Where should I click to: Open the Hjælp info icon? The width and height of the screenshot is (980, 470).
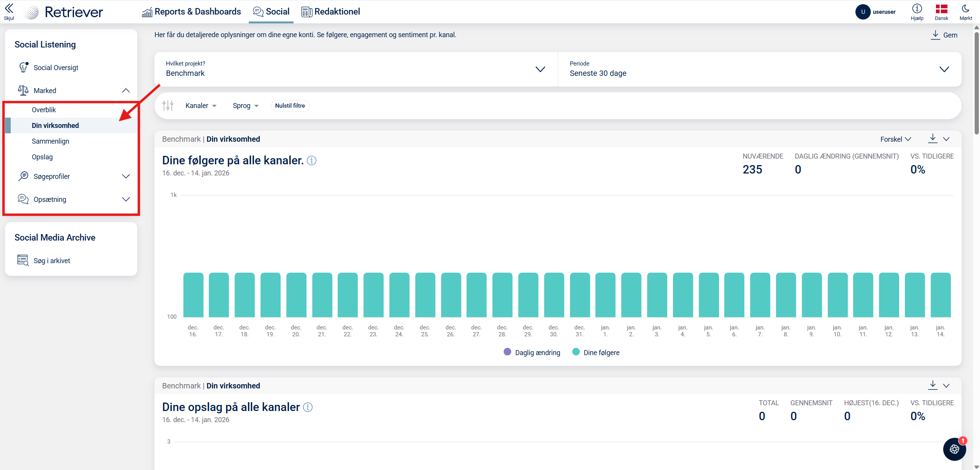coord(917,9)
